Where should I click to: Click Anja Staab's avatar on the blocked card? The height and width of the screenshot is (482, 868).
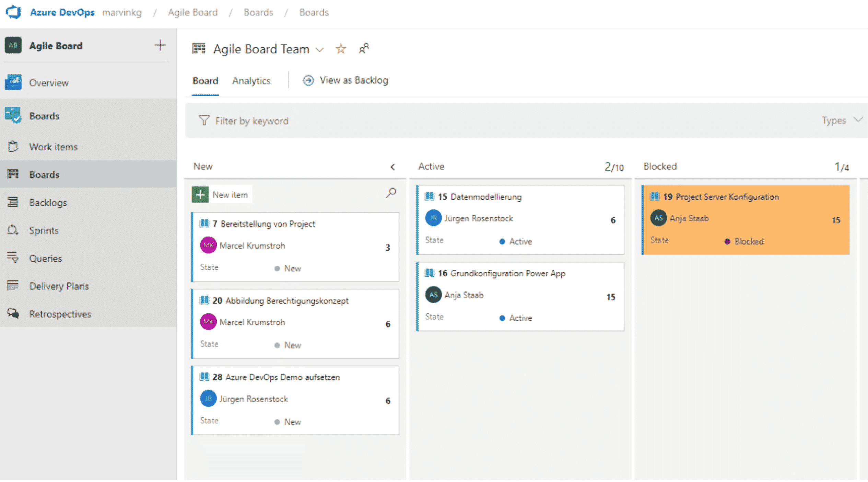[x=658, y=218]
